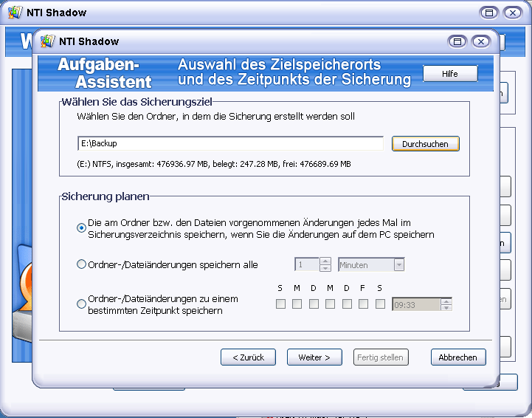
Task: Click the 'Sicherung planen' group label
Action: coord(106,196)
